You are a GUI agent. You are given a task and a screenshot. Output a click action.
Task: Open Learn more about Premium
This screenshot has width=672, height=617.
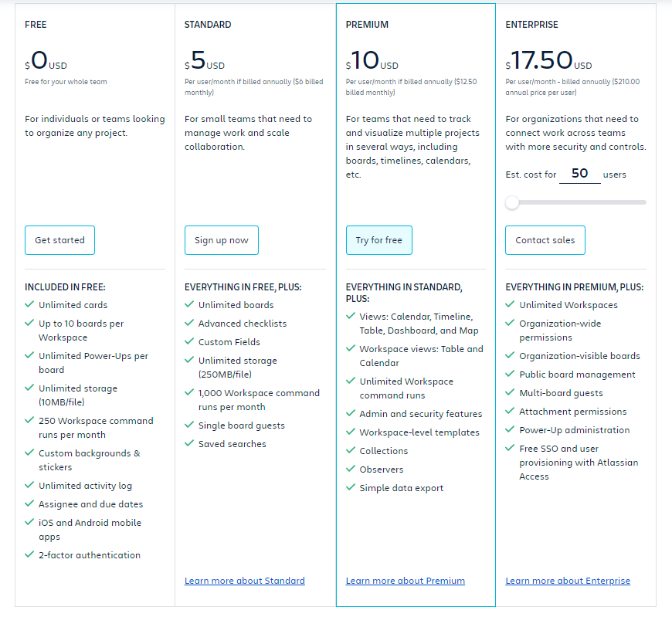coord(405,580)
